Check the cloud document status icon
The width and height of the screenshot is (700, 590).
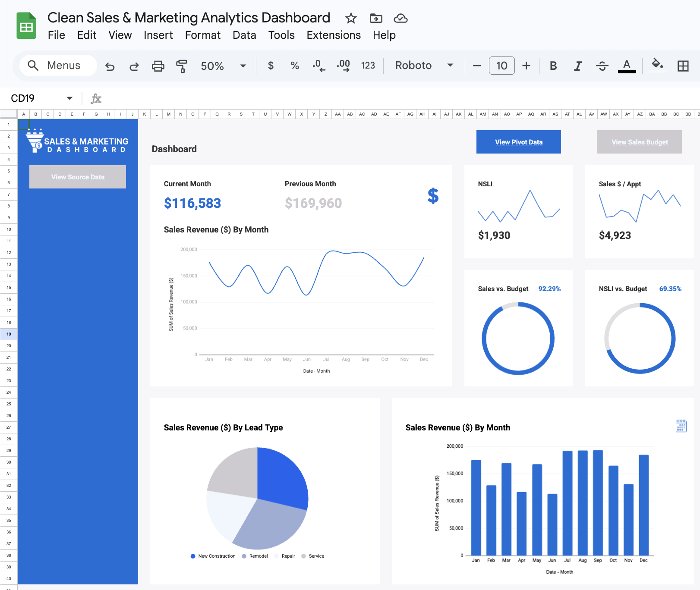point(400,18)
